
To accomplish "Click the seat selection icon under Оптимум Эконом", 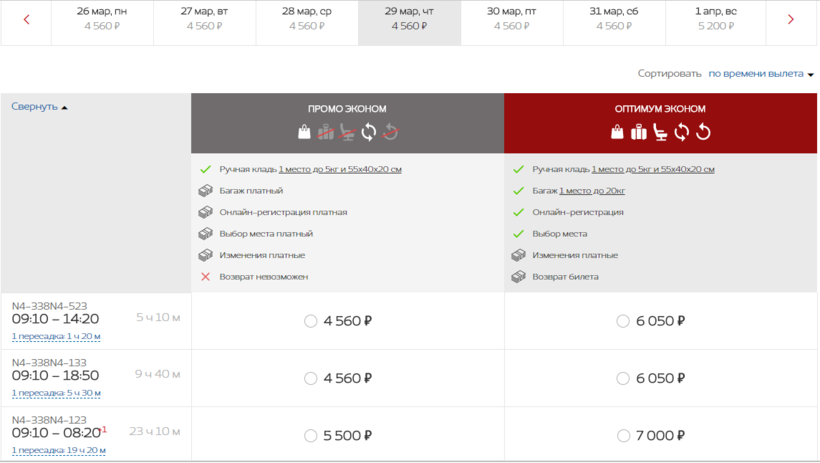I will [x=660, y=131].
